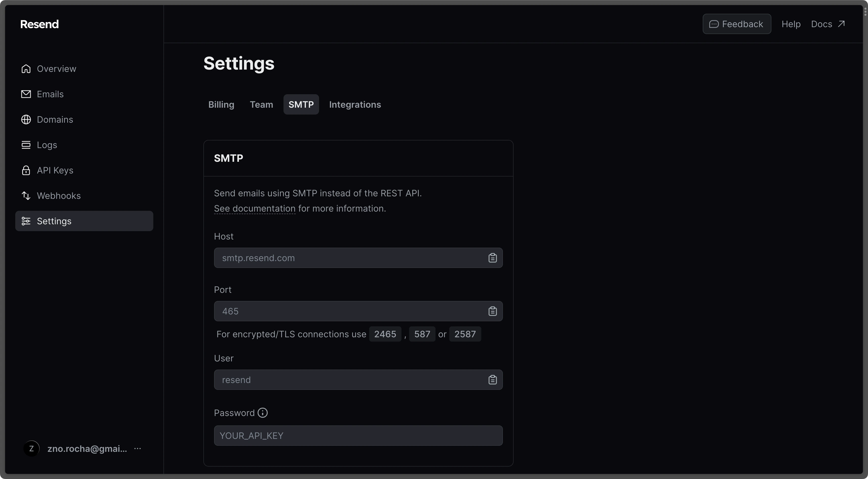Screen dimensions: 868x479
Task: Click the YOUR_API_KEY password field
Action: click(x=358, y=435)
